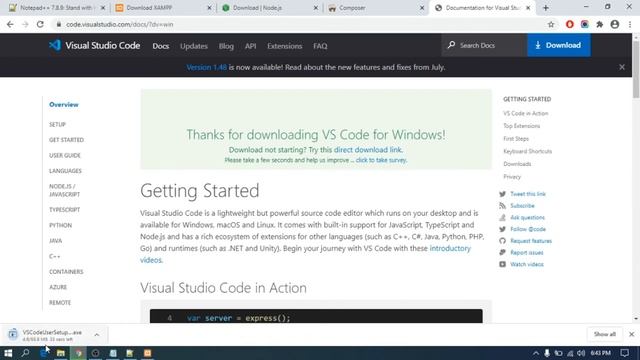Screen dimensions: 640x360
Task: Click the Request features link
Action: click(x=531, y=241)
